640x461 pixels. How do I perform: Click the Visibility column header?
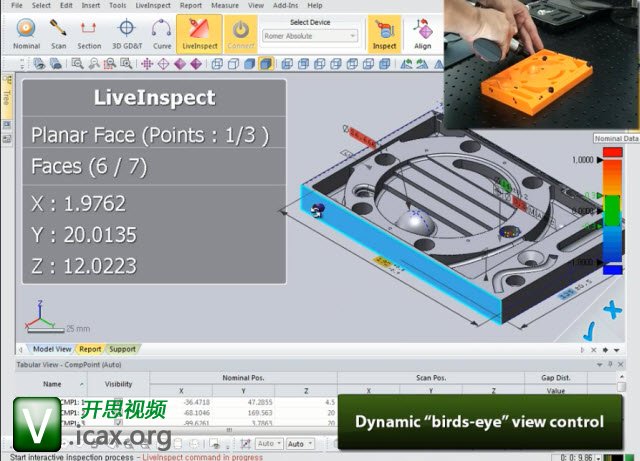click(x=118, y=384)
